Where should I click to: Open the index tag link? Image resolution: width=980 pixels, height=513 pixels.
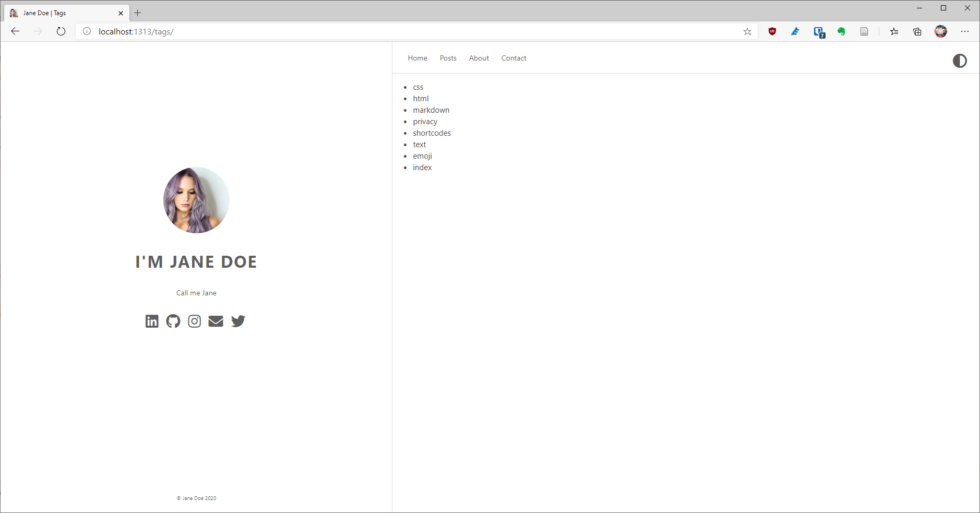click(x=422, y=168)
